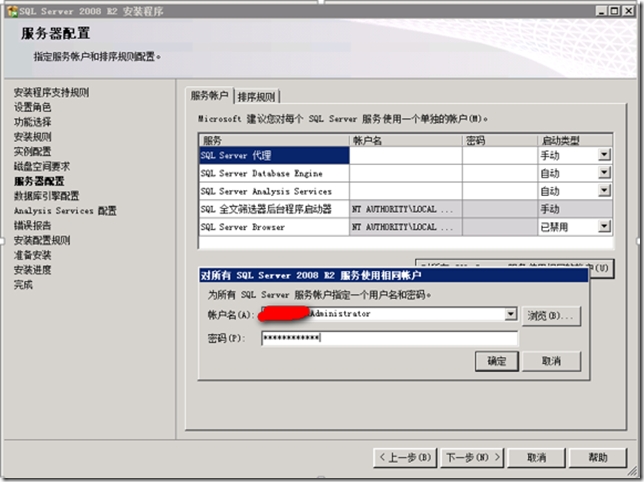Screen dimensions: 644x482
Task: Click 安装规则 step in sidebar
Action: [32, 137]
